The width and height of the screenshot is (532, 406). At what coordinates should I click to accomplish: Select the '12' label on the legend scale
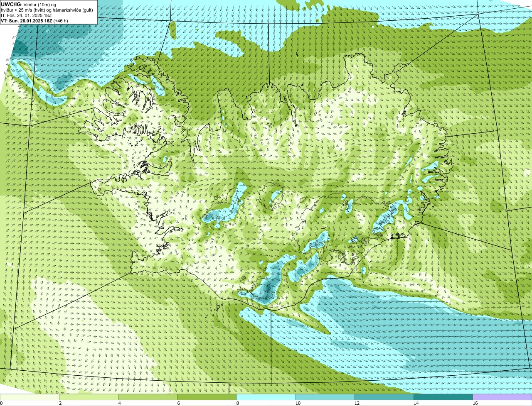357,403
